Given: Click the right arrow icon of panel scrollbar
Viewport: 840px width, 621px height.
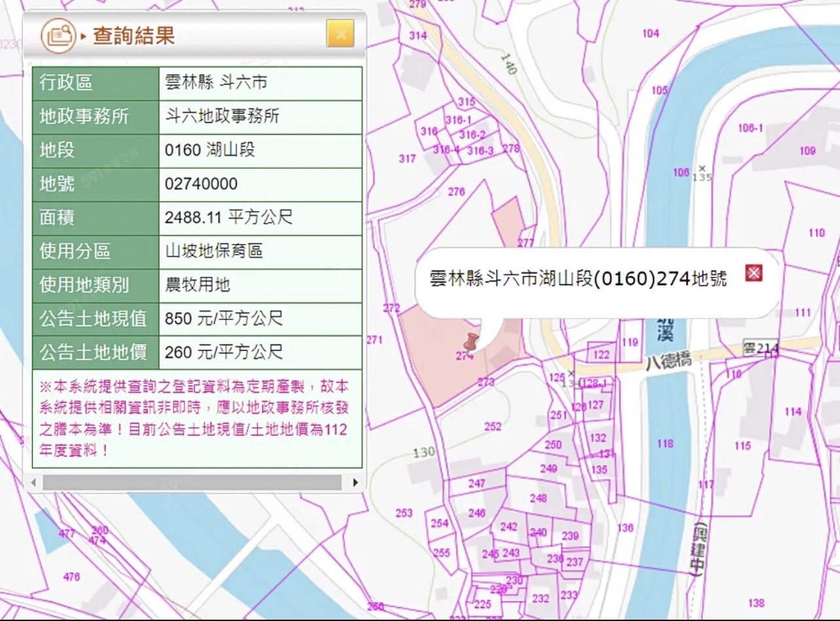Looking at the screenshot, I should pos(356,482).
